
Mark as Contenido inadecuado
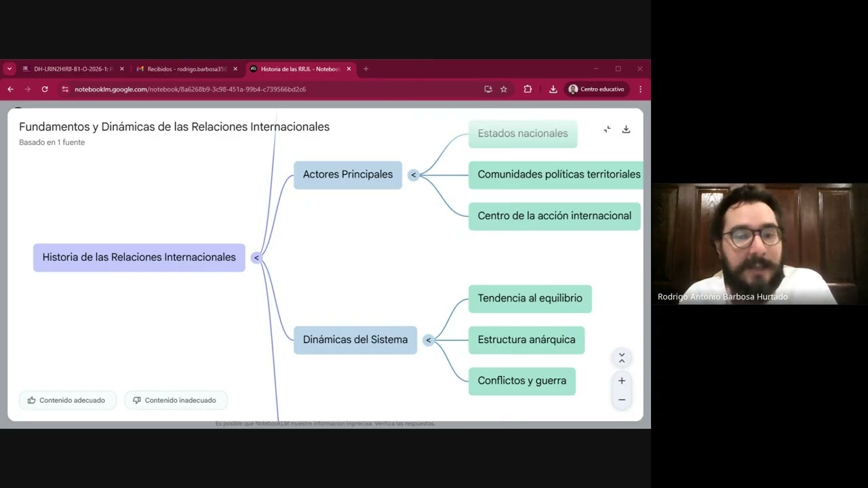[175, 400]
